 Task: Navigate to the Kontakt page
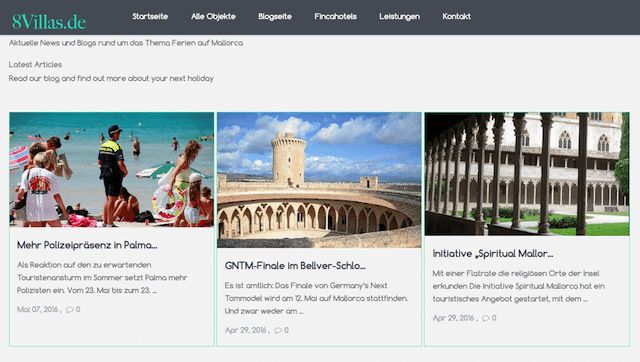pos(456,16)
